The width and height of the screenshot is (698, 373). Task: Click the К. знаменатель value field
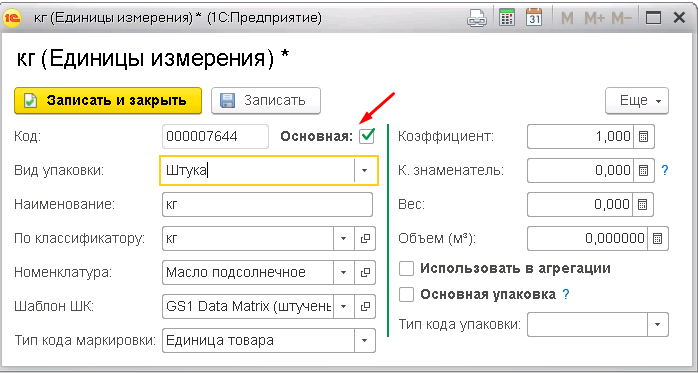click(580, 170)
